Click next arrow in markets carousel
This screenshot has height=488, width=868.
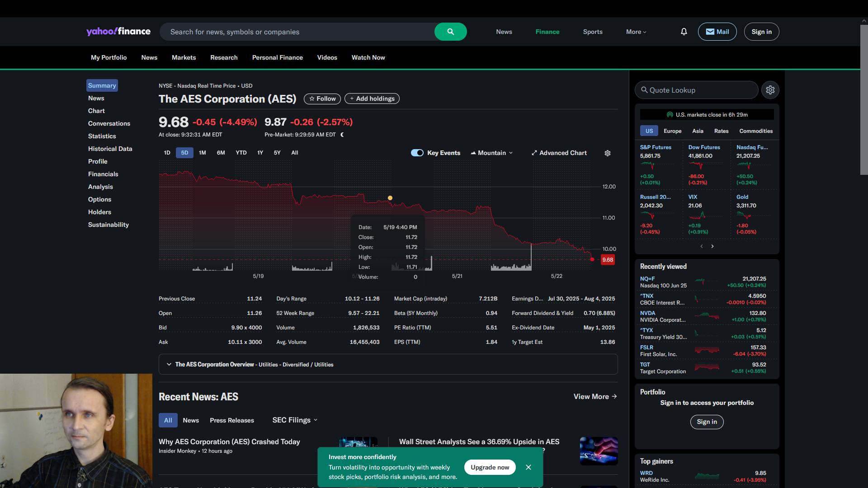click(x=712, y=246)
